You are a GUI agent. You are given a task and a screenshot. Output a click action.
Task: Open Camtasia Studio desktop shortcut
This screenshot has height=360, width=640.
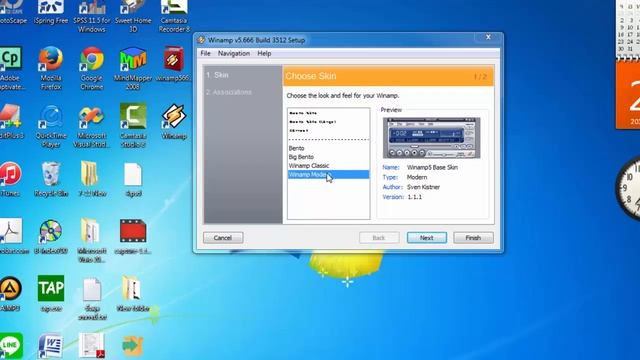coord(133,125)
